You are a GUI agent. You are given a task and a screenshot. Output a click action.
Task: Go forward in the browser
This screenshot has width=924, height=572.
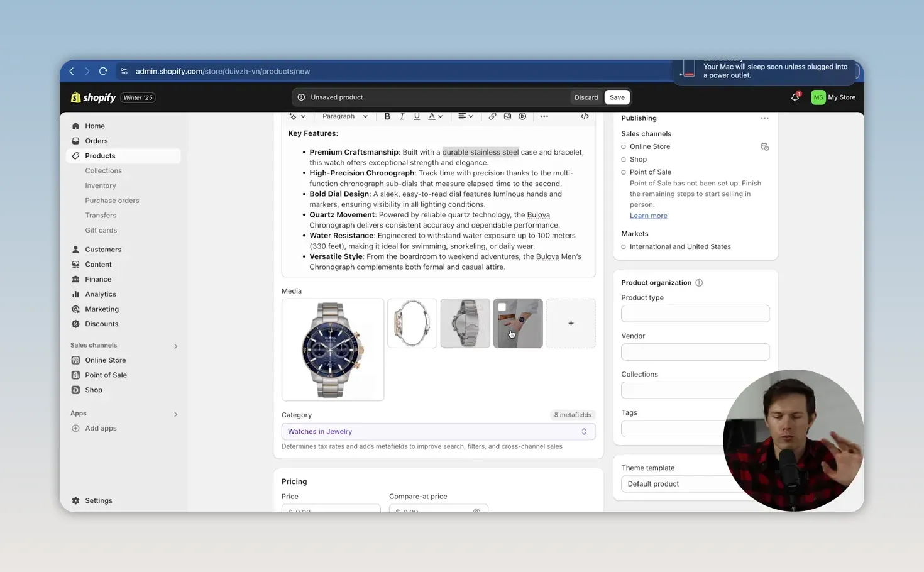(87, 71)
